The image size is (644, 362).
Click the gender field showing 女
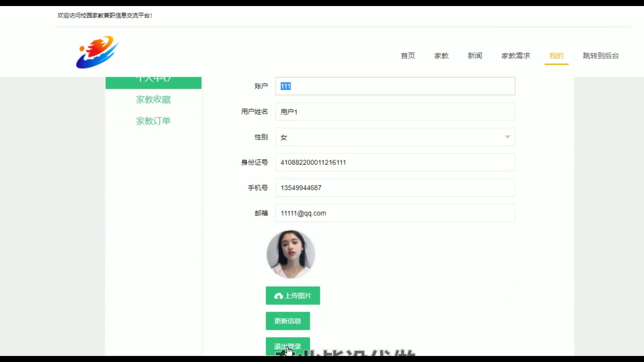point(386,137)
